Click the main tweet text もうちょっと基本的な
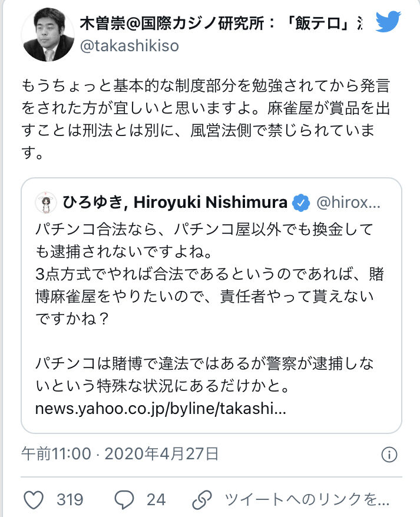This screenshot has width=420, height=517. point(206,120)
